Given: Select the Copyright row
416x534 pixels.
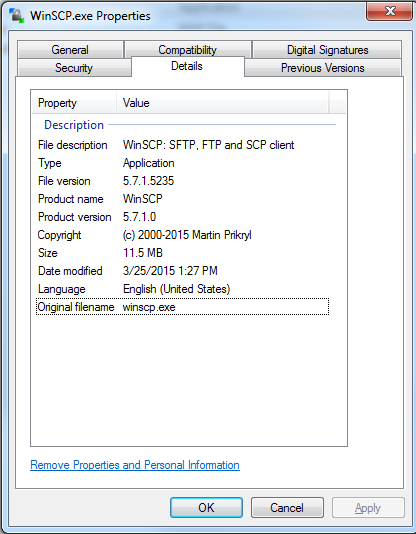Looking at the screenshot, I should (x=182, y=235).
